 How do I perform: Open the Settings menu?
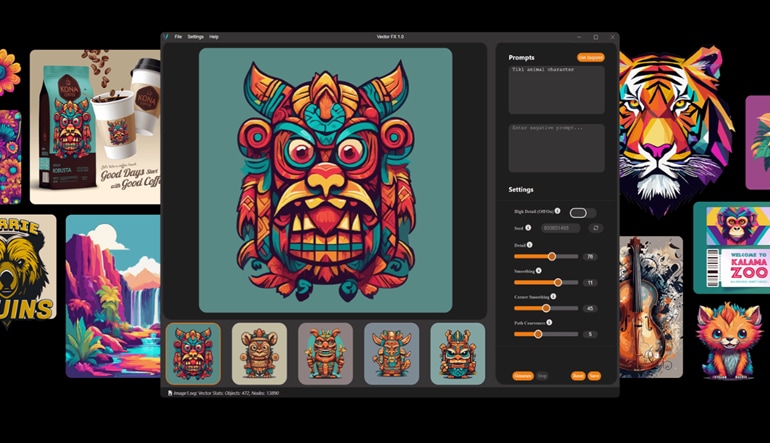[x=195, y=37]
